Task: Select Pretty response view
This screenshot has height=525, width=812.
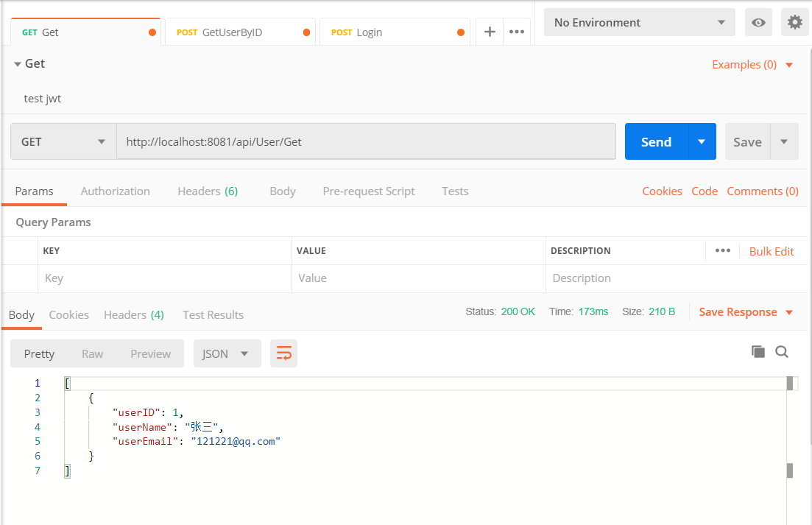Action: click(x=39, y=353)
